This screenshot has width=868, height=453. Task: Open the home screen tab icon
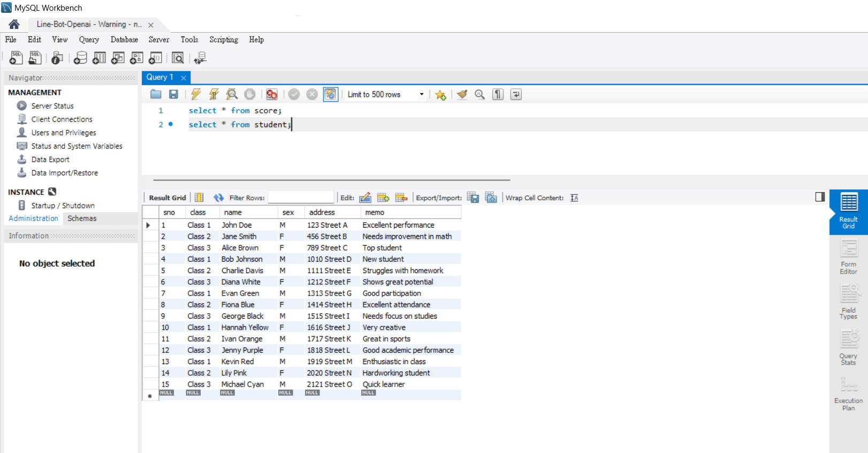pyautogui.click(x=14, y=24)
